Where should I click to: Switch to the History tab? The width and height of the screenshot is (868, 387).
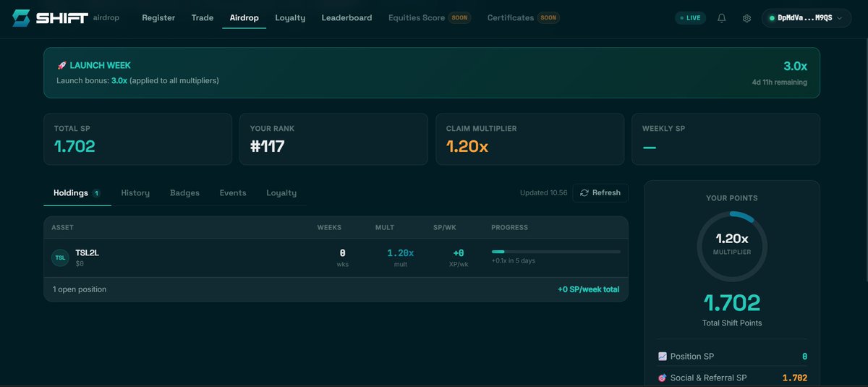pyautogui.click(x=135, y=193)
